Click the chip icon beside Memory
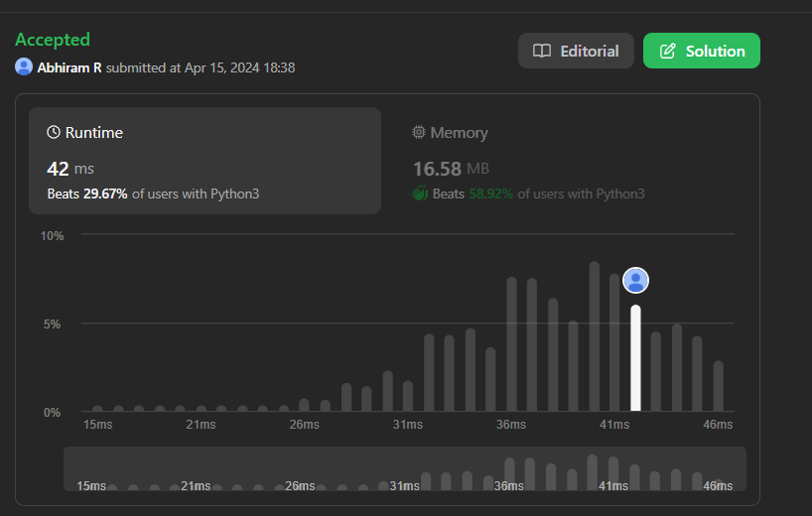 (x=419, y=132)
